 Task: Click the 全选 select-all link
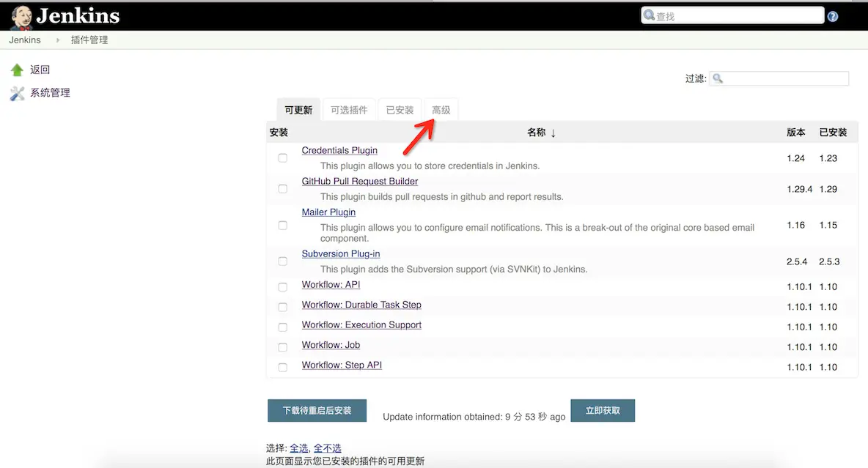pos(299,448)
